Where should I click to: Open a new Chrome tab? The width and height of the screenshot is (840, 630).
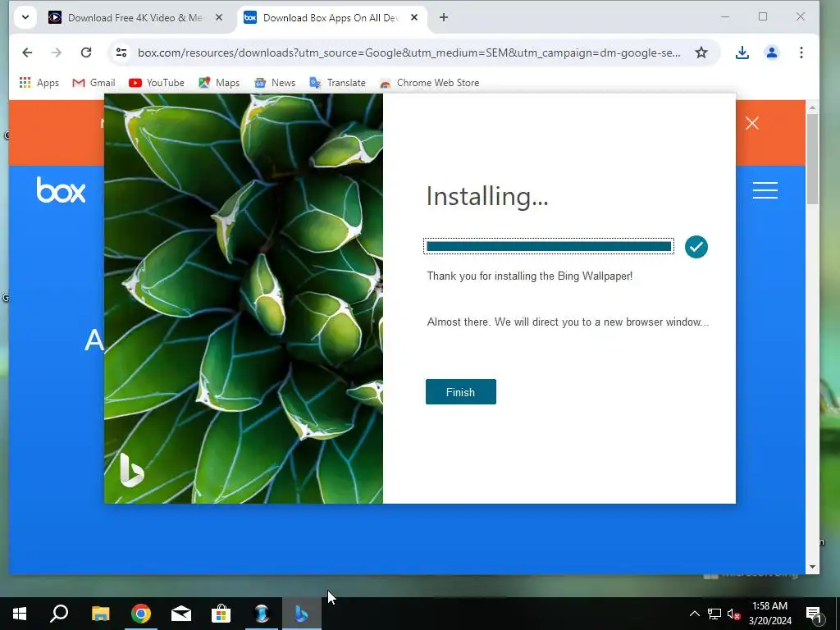pyautogui.click(x=444, y=18)
